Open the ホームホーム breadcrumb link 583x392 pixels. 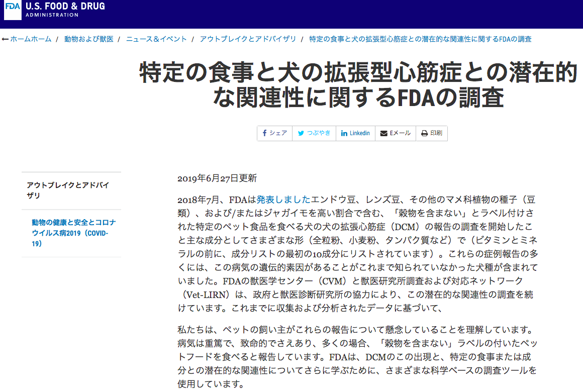click(31, 39)
